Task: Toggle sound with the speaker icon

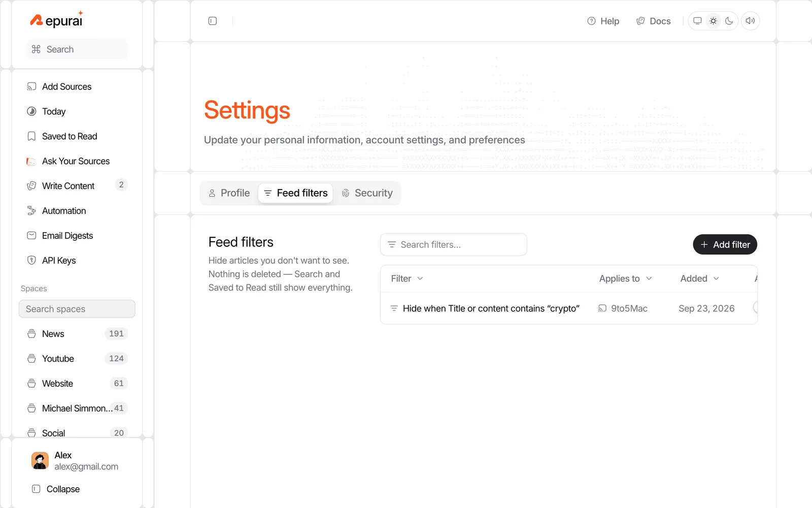Action: click(x=750, y=21)
